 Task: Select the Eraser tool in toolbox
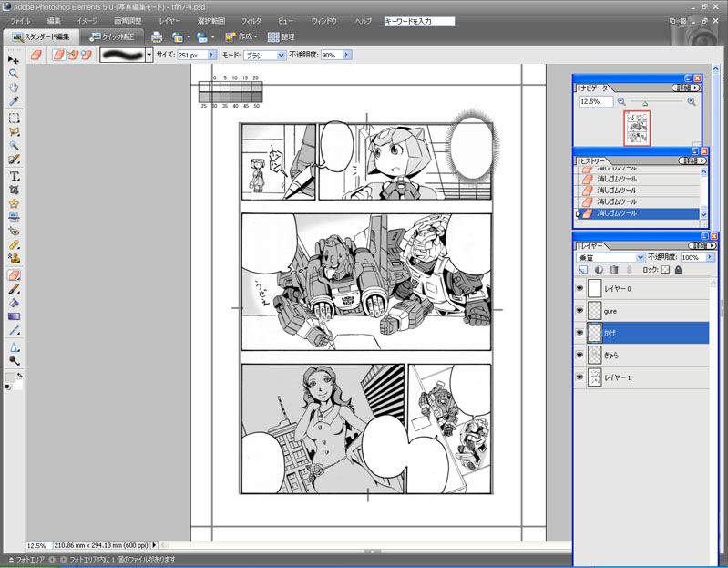[x=14, y=275]
